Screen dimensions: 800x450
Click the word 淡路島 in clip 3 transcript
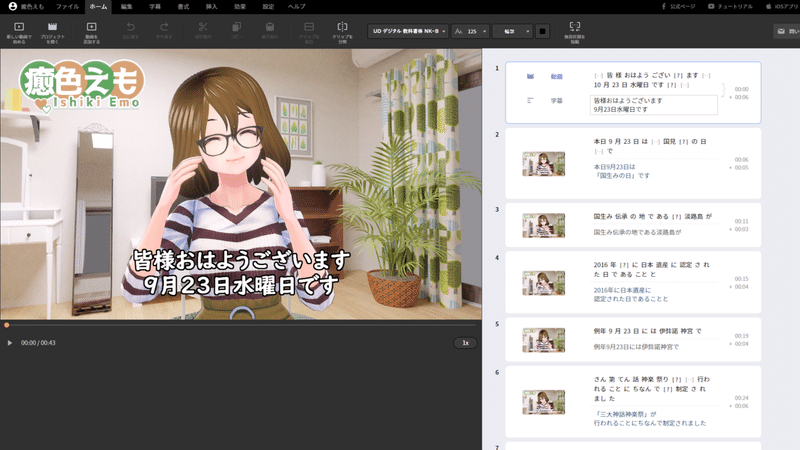[x=693, y=216]
